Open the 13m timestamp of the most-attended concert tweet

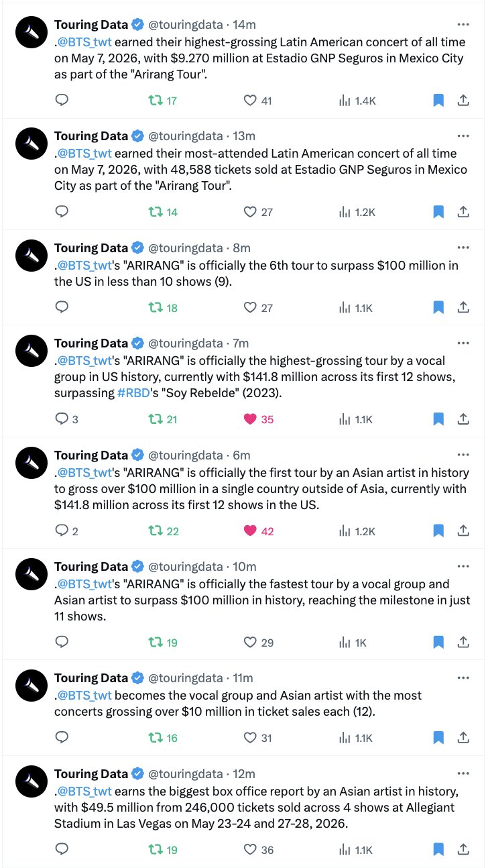[243, 136]
